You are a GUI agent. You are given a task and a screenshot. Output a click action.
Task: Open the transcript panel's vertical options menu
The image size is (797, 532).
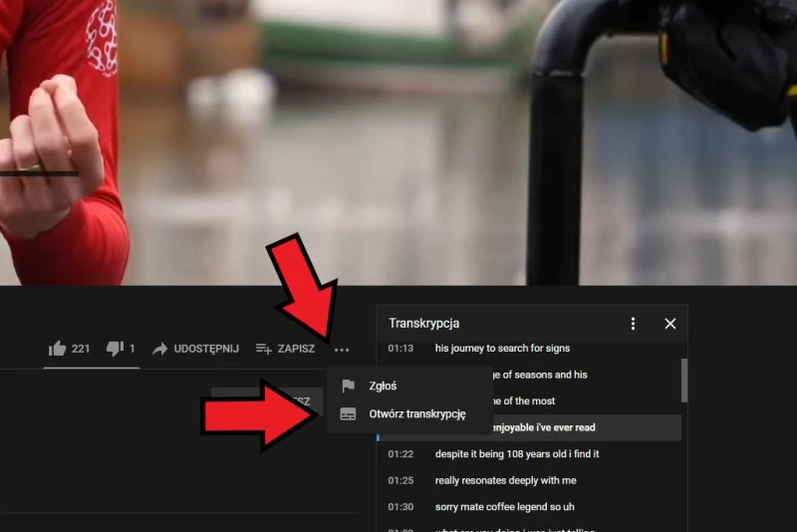click(633, 324)
